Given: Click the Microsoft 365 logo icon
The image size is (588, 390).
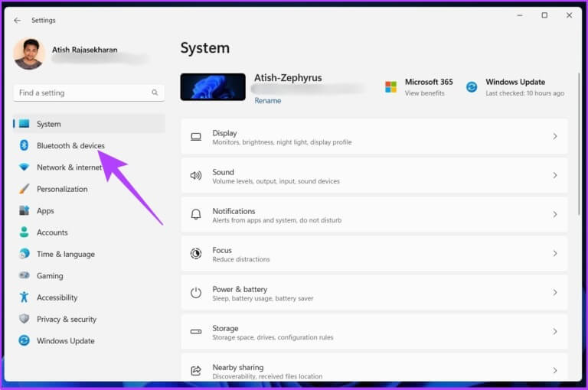Looking at the screenshot, I should [x=390, y=87].
